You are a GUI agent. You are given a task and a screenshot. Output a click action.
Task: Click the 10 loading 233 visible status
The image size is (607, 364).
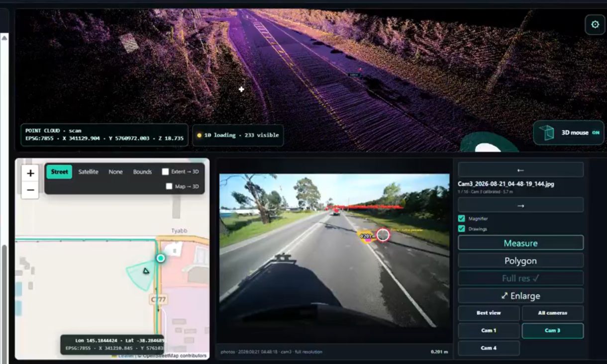point(238,135)
